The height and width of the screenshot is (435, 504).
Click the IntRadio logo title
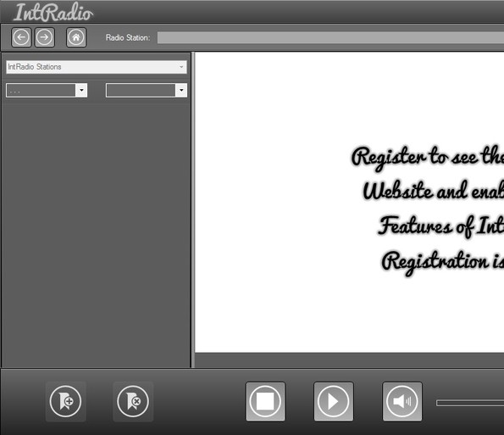click(53, 12)
